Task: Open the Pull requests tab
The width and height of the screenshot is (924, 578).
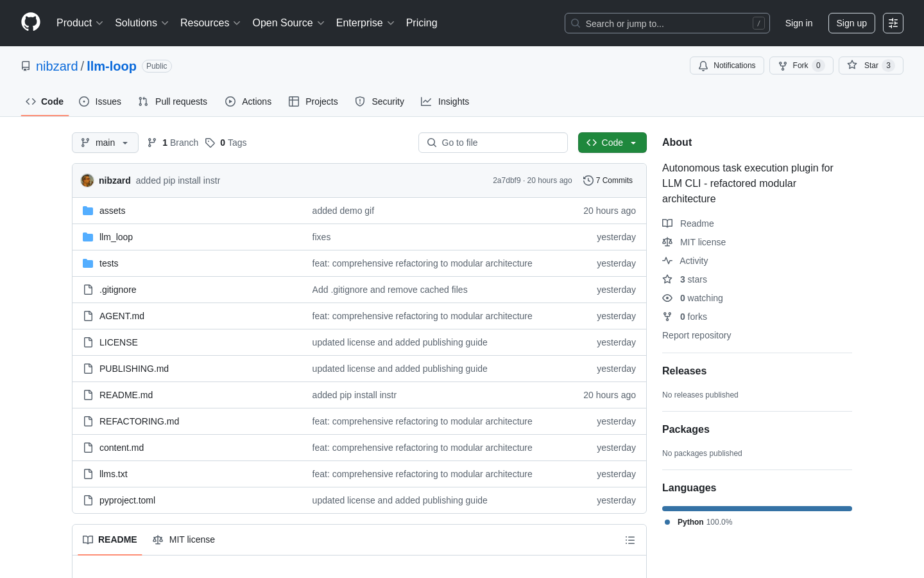Action: point(173,101)
